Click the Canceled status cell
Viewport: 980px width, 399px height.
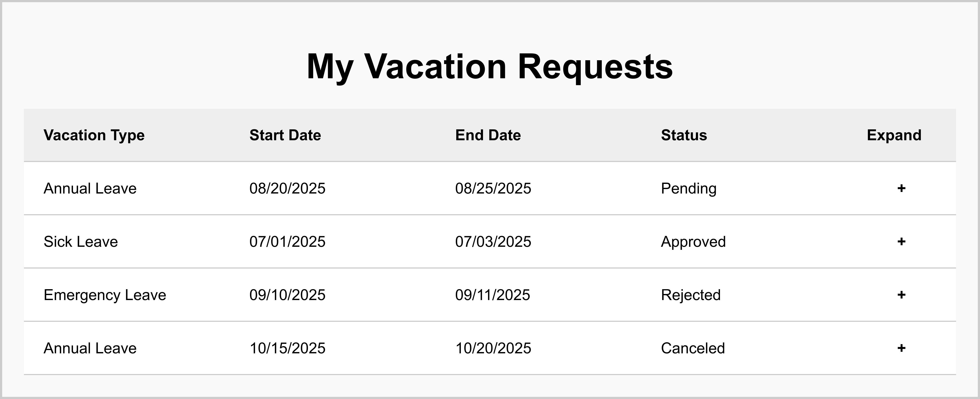tap(693, 348)
